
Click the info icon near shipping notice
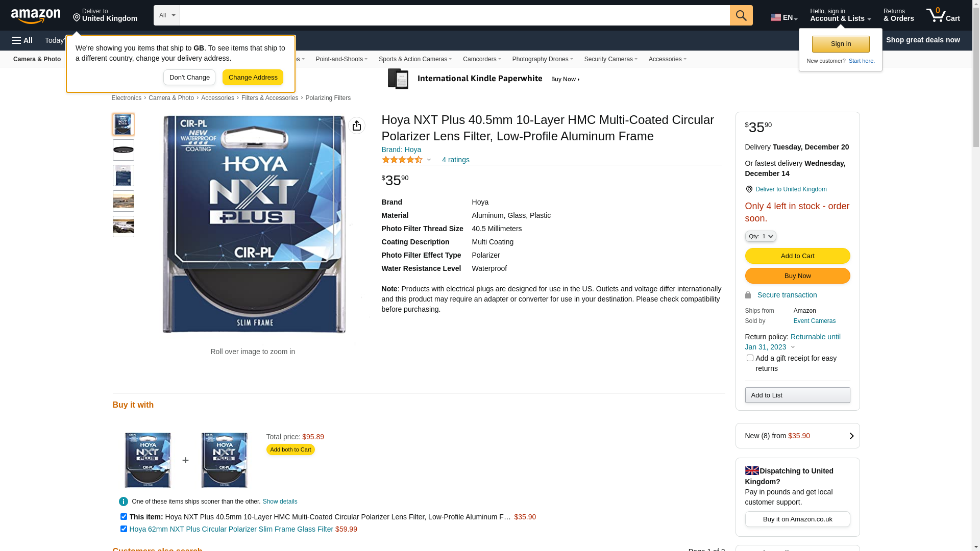tap(124, 502)
